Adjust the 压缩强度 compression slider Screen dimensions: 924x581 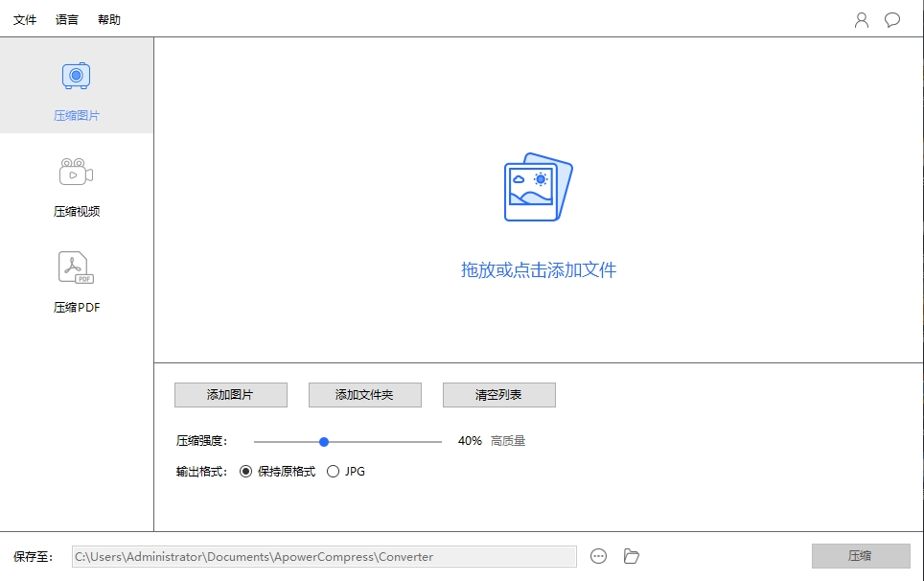[324, 441]
